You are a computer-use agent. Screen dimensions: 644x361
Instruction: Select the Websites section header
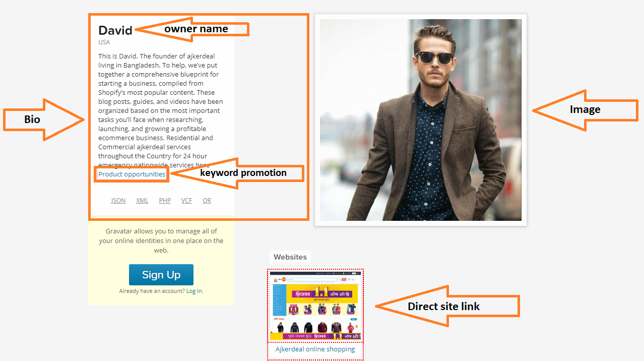[x=290, y=257]
